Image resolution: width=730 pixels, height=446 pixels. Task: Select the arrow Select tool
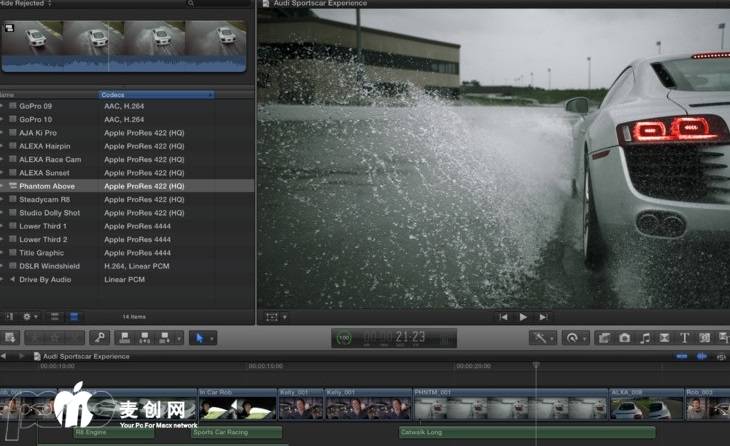[x=197, y=339]
